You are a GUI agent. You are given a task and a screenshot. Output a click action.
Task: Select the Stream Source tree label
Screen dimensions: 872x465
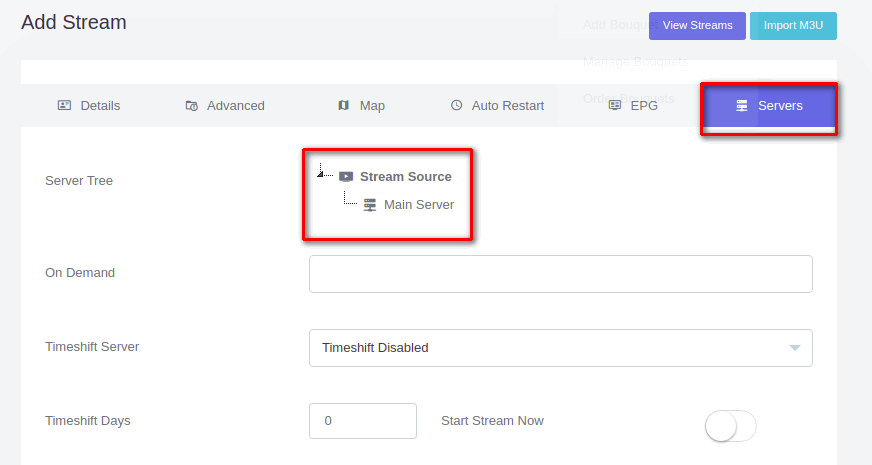(406, 176)
